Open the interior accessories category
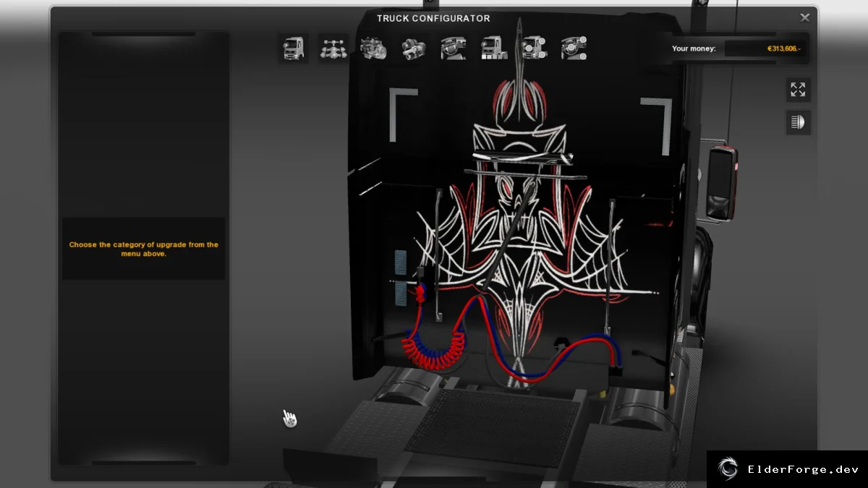 [x=574, y=48]
